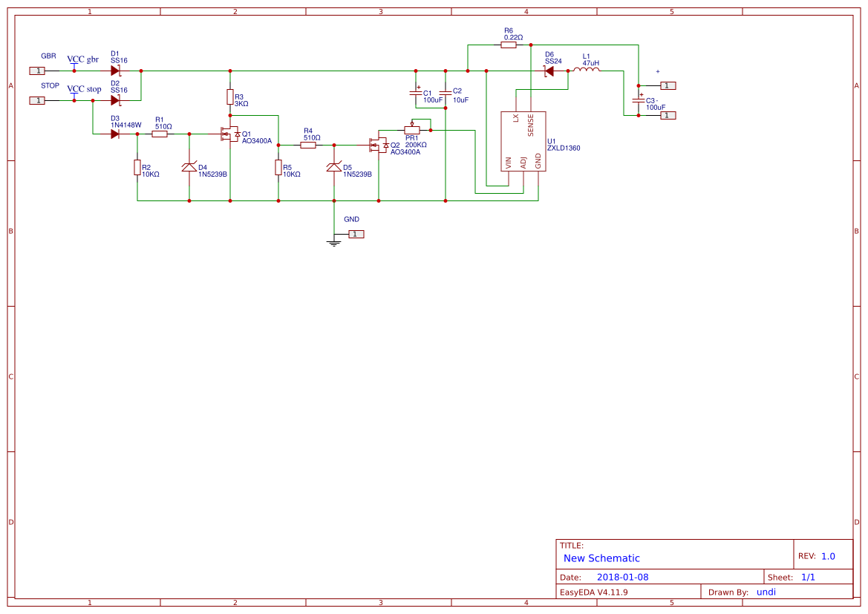868x614 pixels.
Task: Click the R6 0.22Ω sense resistor
Action: click(508, 45)
